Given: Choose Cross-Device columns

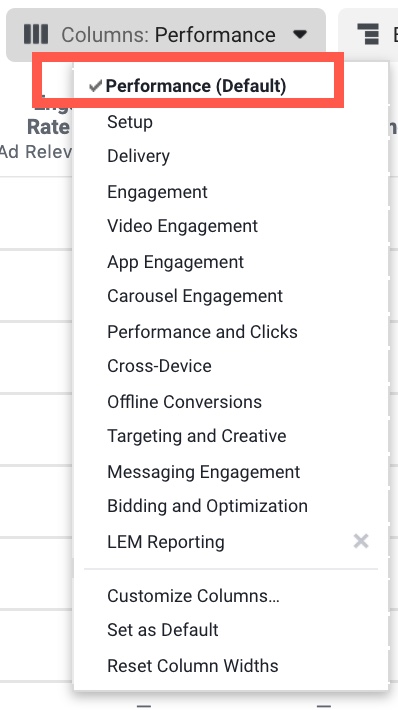Looking at the screenshot, I should (x=159, y=366).
